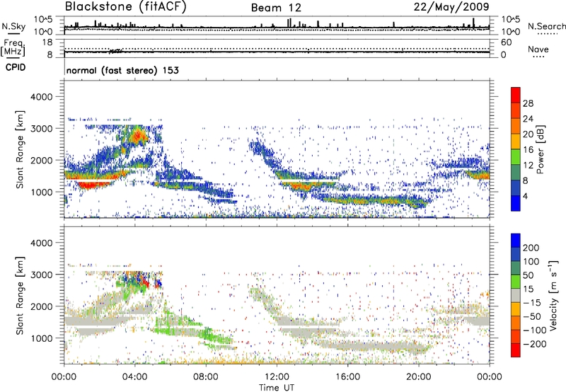Click Slant Range [km] label of velocity panel

[20, 295]
